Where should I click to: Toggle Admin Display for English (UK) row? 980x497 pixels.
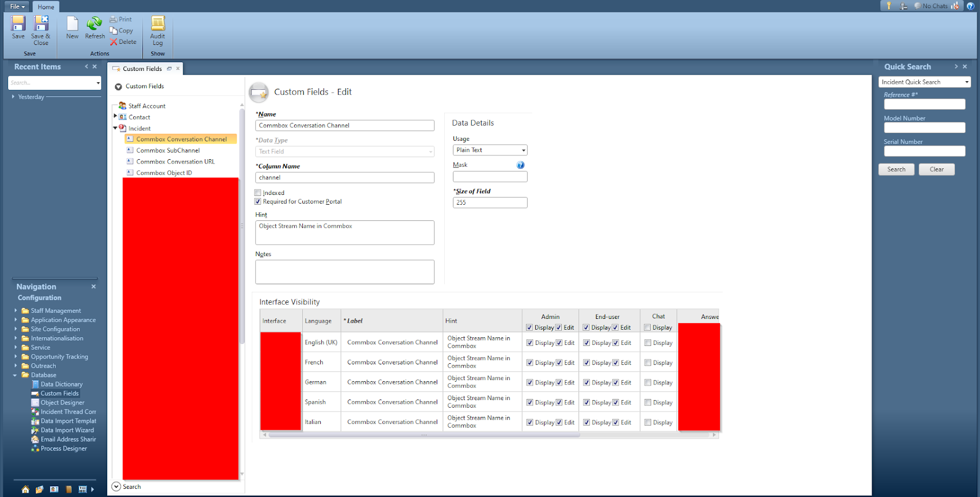(530, 343)
